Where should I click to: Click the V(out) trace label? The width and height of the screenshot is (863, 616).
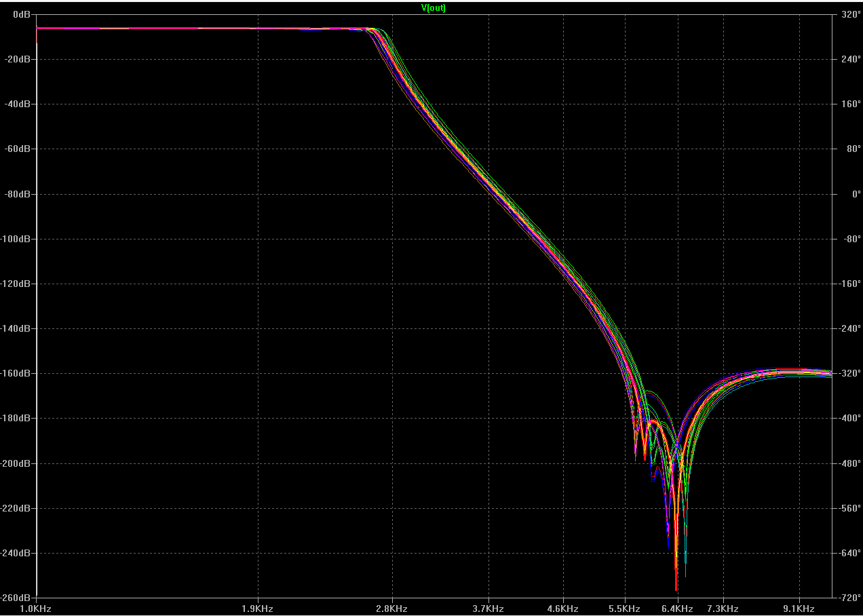pos(434,8)
